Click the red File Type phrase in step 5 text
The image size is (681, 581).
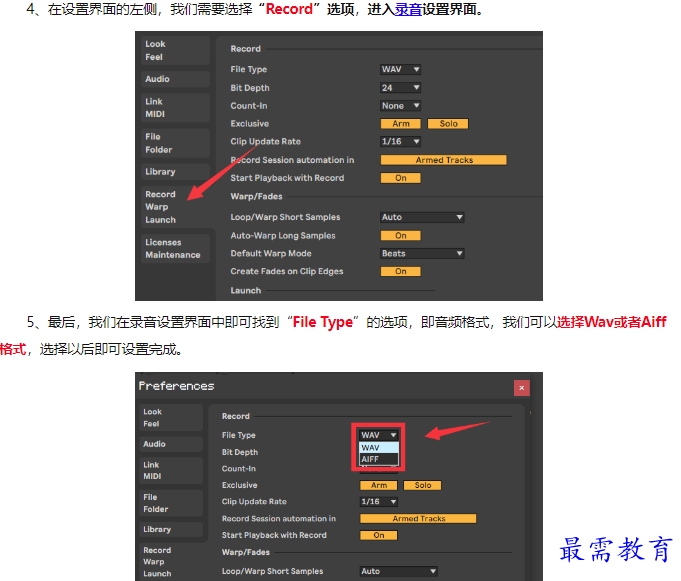[323, 322]
